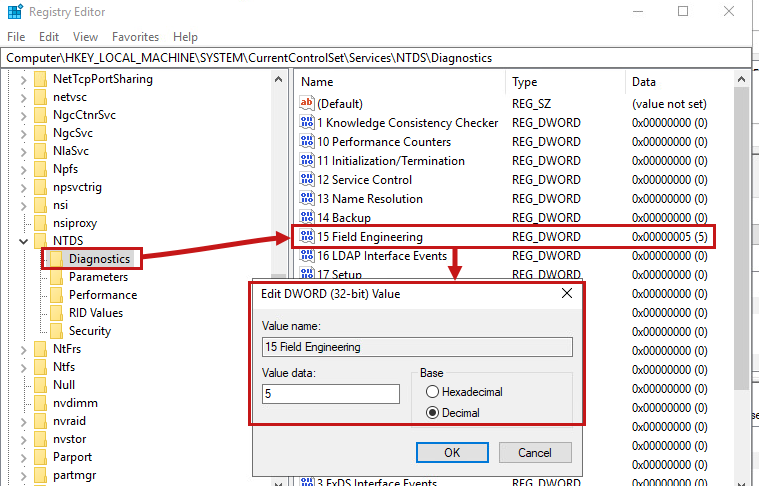
Task: Select the Hexadecimal base radio button
Action: [433, 392]
